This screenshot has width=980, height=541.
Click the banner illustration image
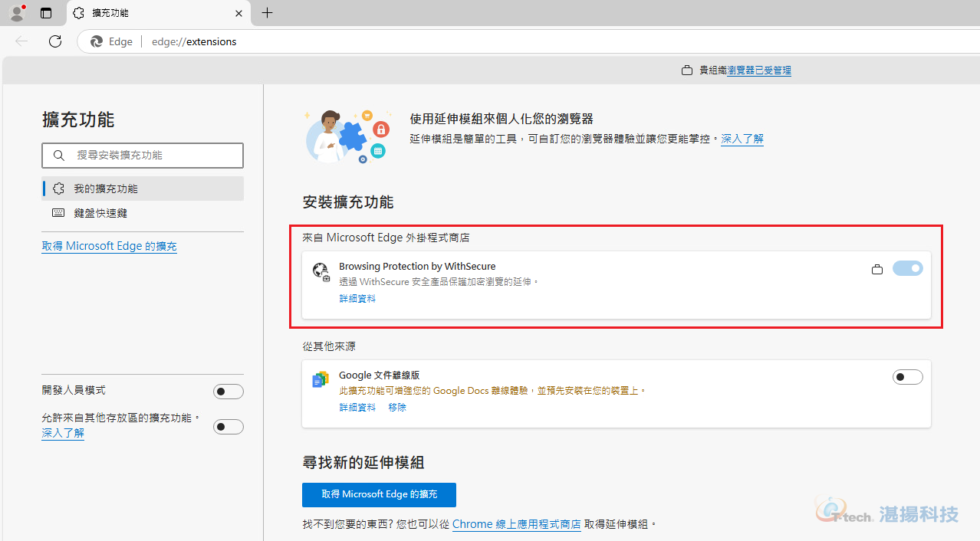347,136
